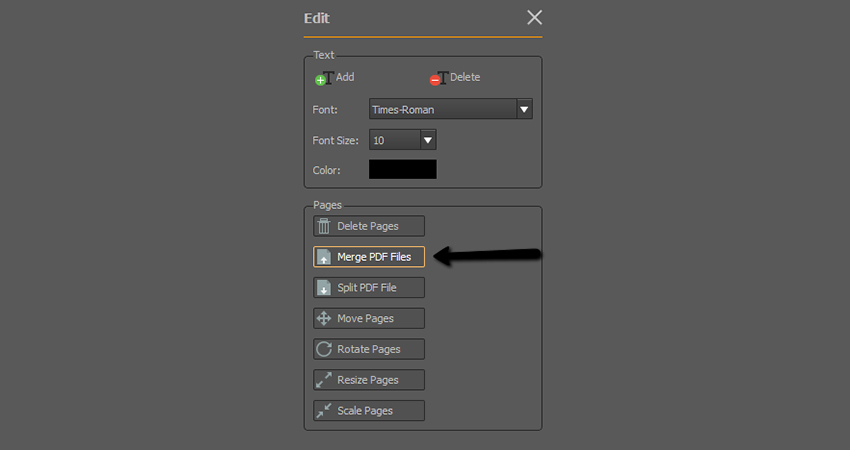Click the Split PDF File button
The height and width of the screenshot is (450, 850).
[369, 288]
